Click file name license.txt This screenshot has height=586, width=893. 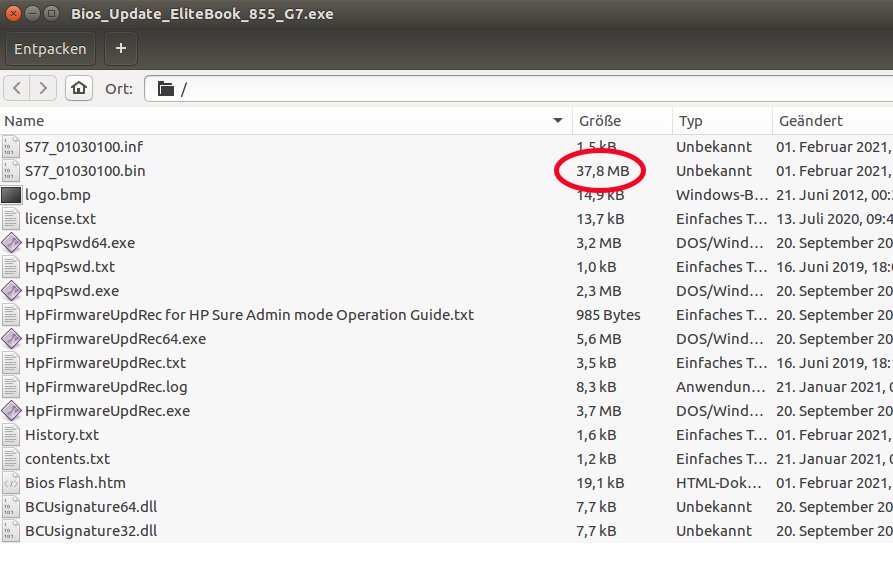click(60, 219)
